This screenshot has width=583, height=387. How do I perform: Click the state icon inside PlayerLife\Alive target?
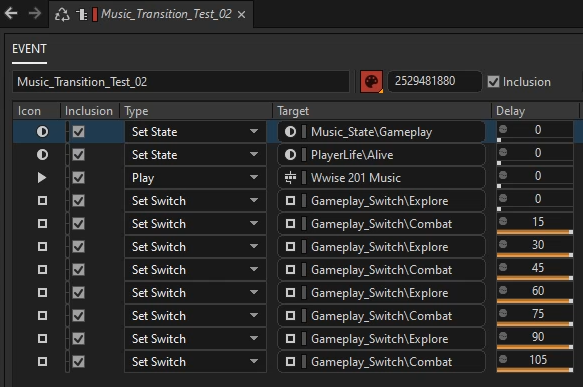[290, 155]
